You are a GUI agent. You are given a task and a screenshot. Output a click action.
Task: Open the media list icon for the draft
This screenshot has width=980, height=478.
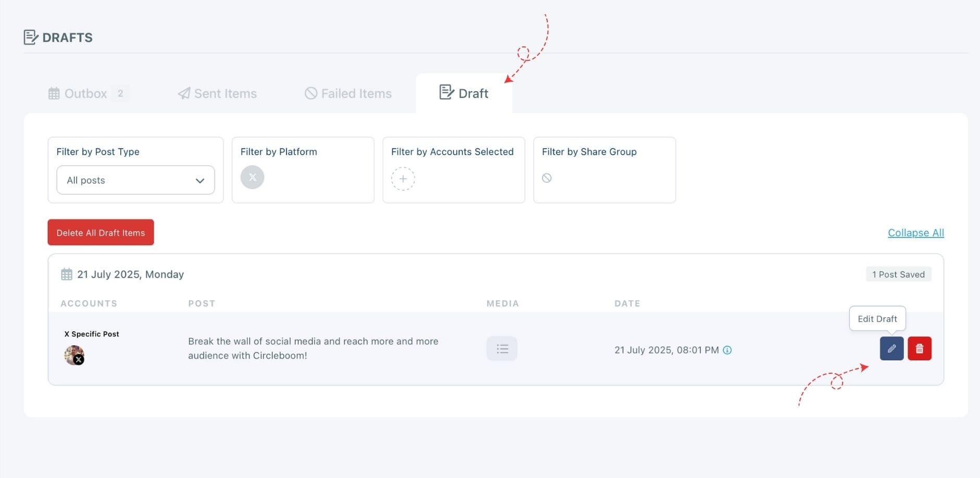(501, 348)
